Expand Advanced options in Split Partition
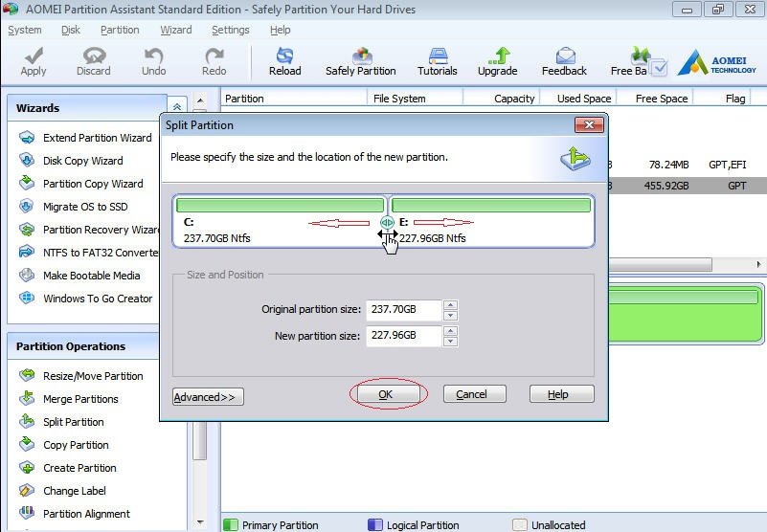Image resolution: width=767 pixels, height=532 pixels. pyautogui.click(x=208, y=396)
